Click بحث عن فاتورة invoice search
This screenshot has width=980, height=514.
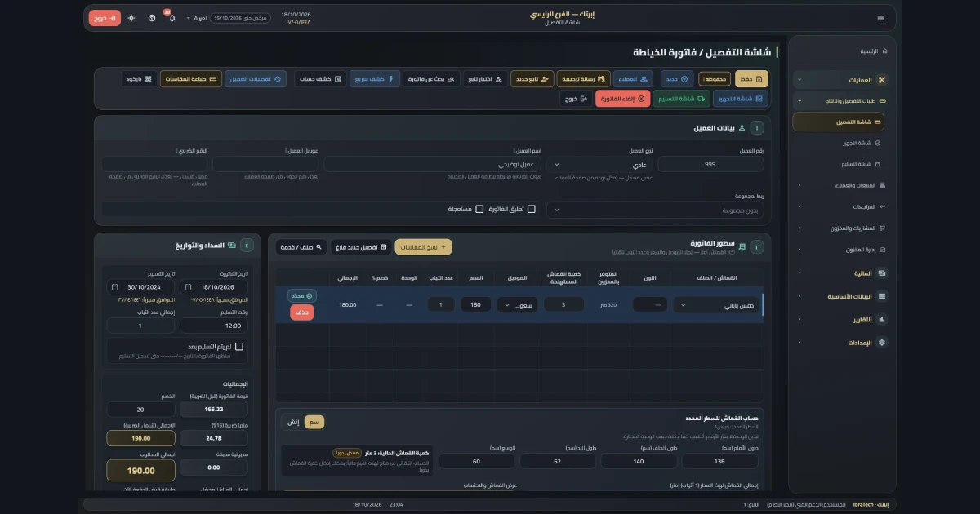432,79
